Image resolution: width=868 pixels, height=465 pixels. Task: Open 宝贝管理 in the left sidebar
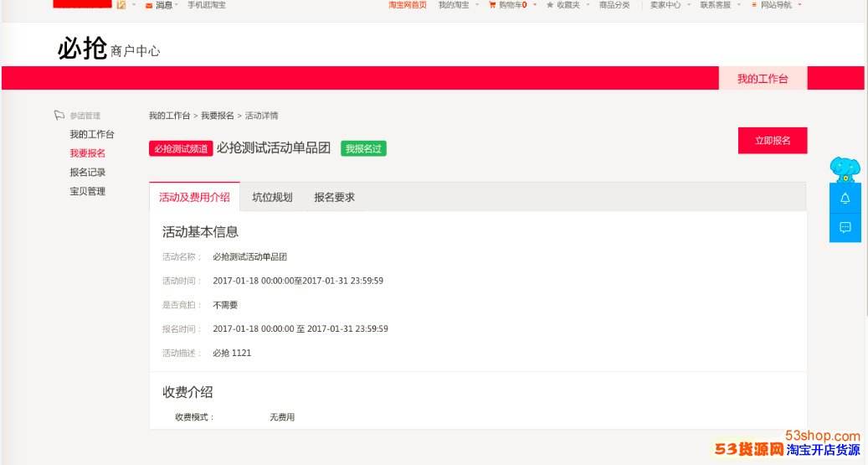pos(87,191)
